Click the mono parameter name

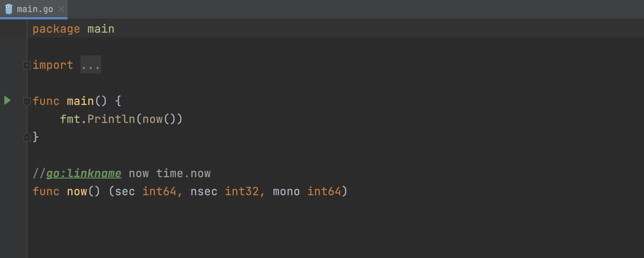(286, 191)
